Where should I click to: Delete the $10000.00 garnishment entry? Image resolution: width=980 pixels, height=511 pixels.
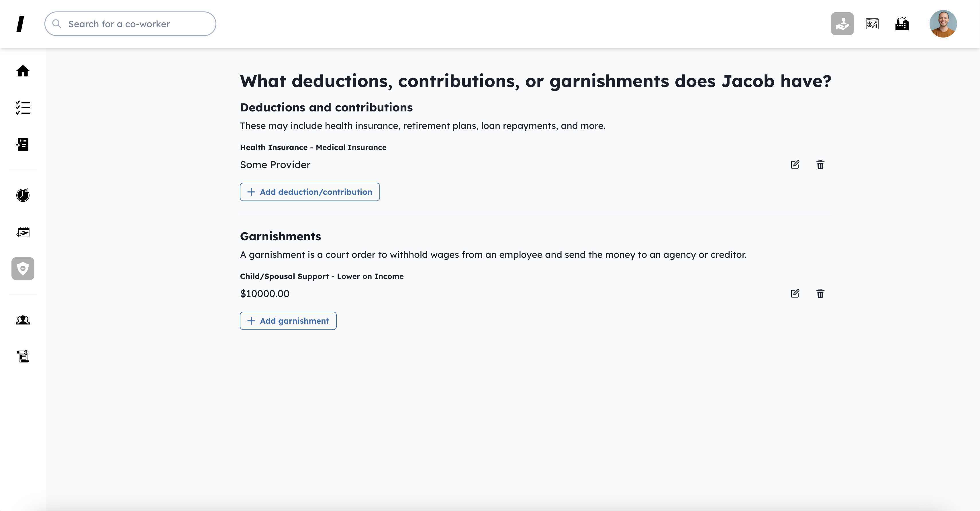coord(820,294)
